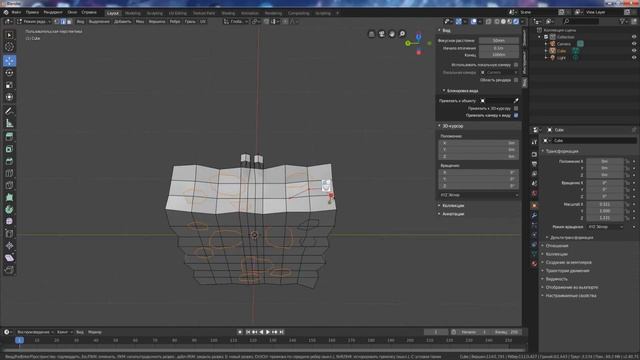Select the Select Box tool
640x360 pixels.
(9, 36)
